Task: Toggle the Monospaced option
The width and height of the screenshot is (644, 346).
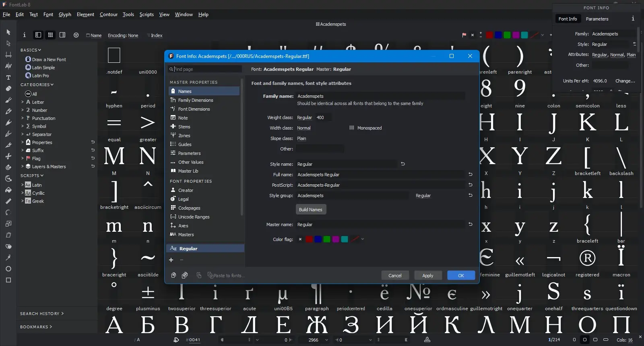Action: pos(365,128)
